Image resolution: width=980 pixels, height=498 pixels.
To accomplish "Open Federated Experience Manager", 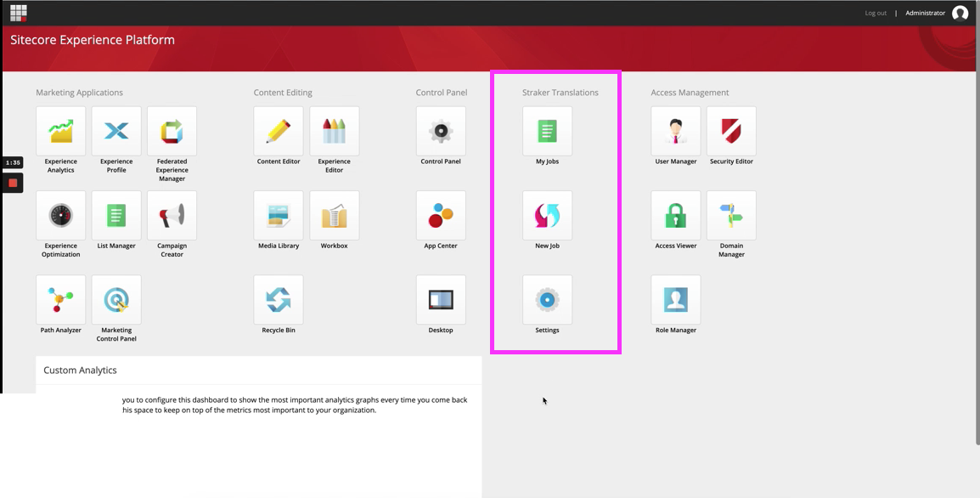I will click(172, 132).
